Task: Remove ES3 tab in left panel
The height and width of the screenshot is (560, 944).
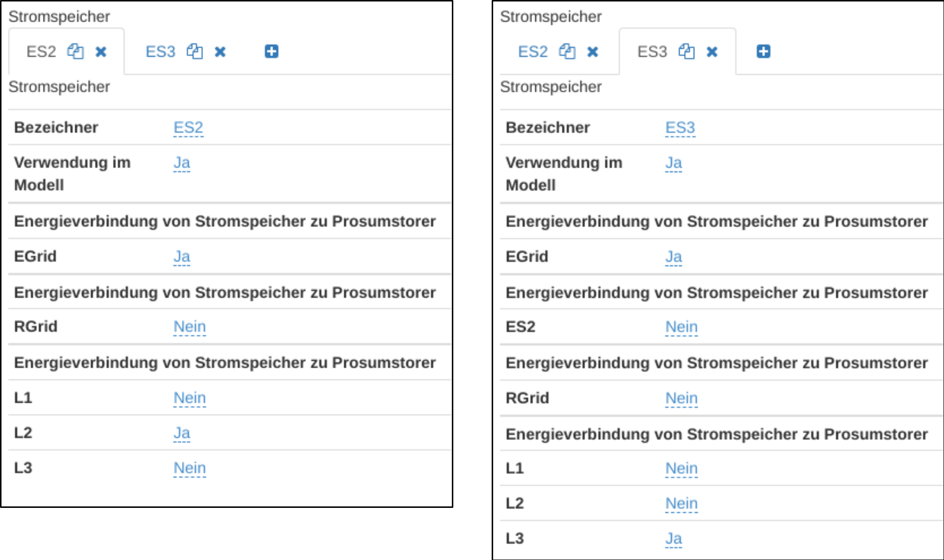Action: [x=220, y=52]
